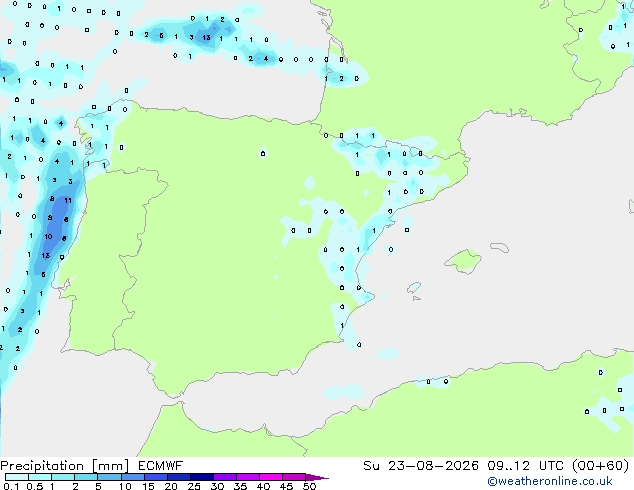Click the 30–35 mm purple legend swatch
The image size is (634, 490).
pyautogui.click(x=225, y=477)
